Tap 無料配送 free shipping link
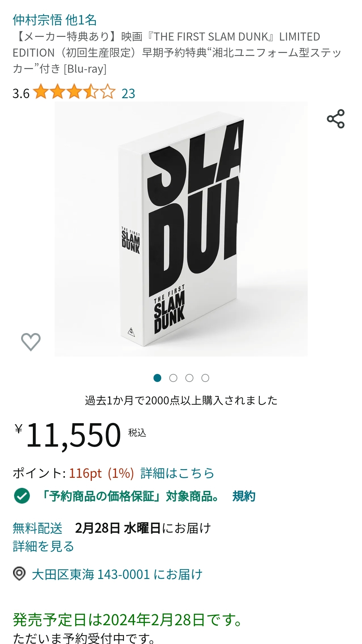Screen dimensions: 362x644 click(x=38, y=528)
